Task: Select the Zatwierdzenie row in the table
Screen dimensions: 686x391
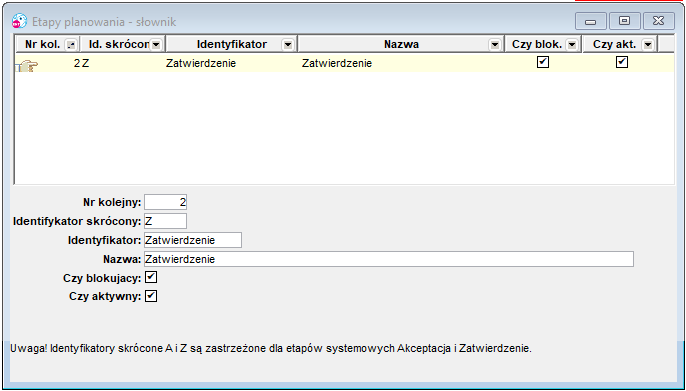Action: pos(345,63)
